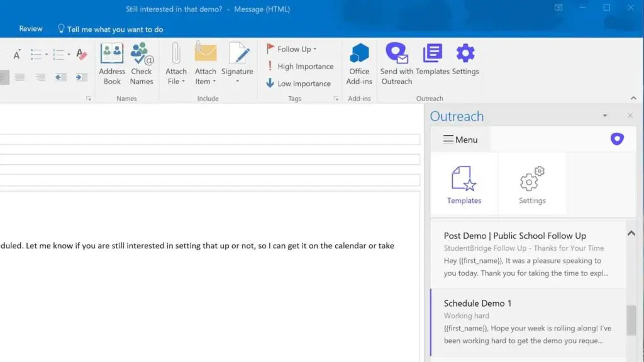Decrease the paragraph indent

60,77
